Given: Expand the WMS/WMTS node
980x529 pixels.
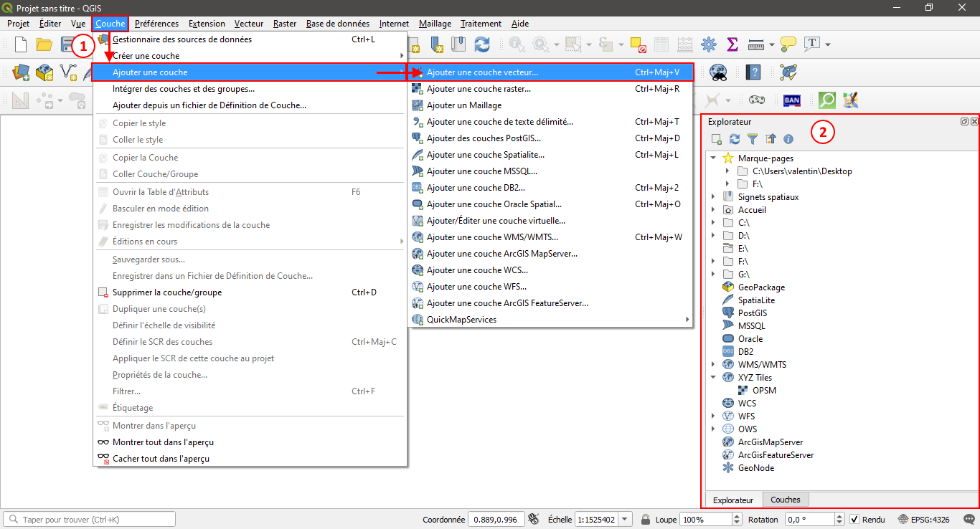Looking at the screenshot, I should click(713, 365).
